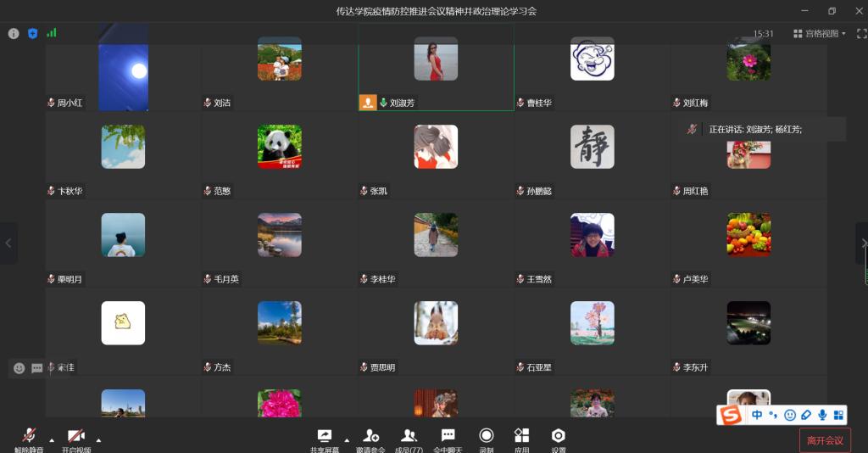
Task: Restore down the meeting window
Action: click(x=832, y=11)
